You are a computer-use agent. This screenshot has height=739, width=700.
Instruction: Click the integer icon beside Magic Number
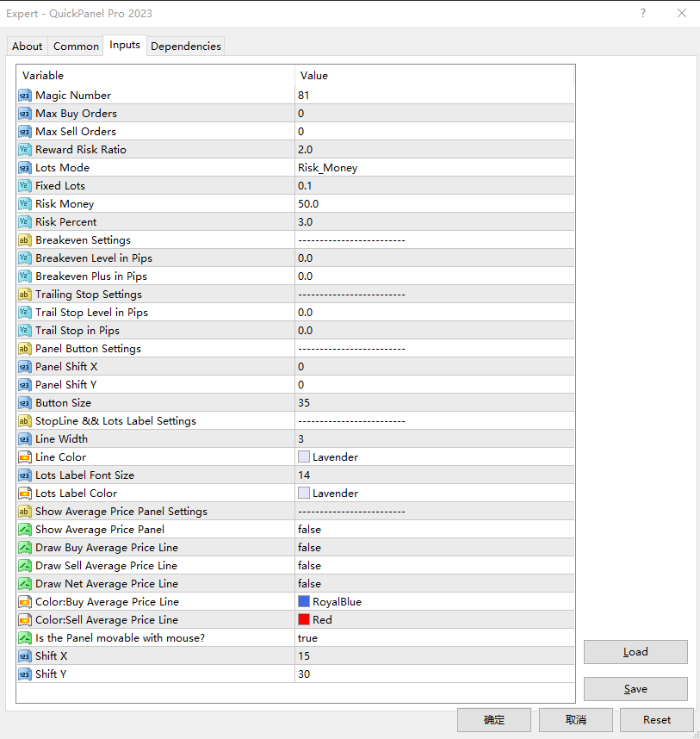25,96
